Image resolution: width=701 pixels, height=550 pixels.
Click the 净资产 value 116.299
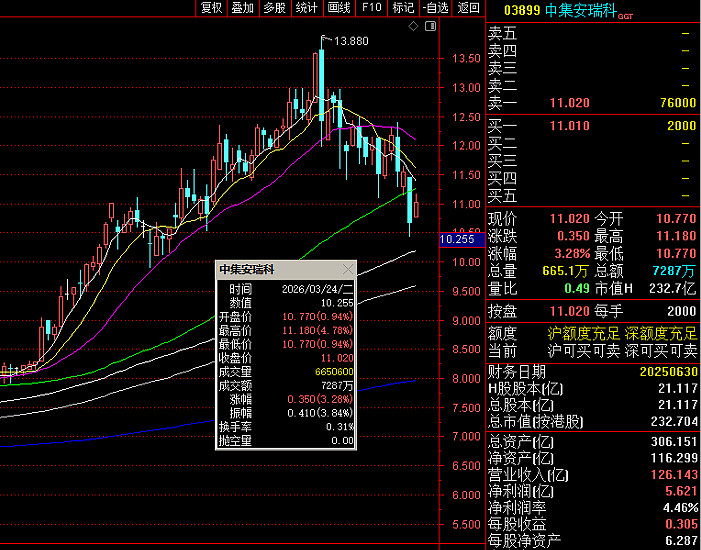point(674,458)
